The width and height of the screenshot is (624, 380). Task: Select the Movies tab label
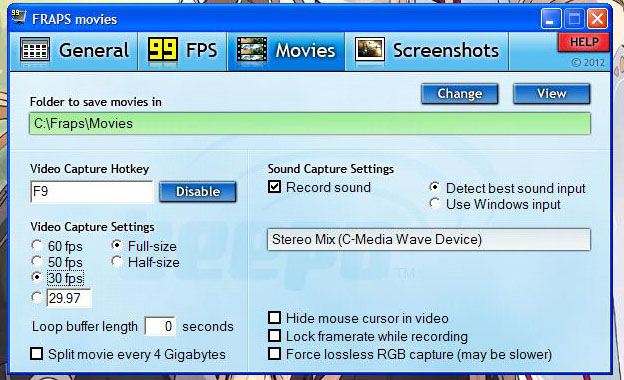pos(305,51)
